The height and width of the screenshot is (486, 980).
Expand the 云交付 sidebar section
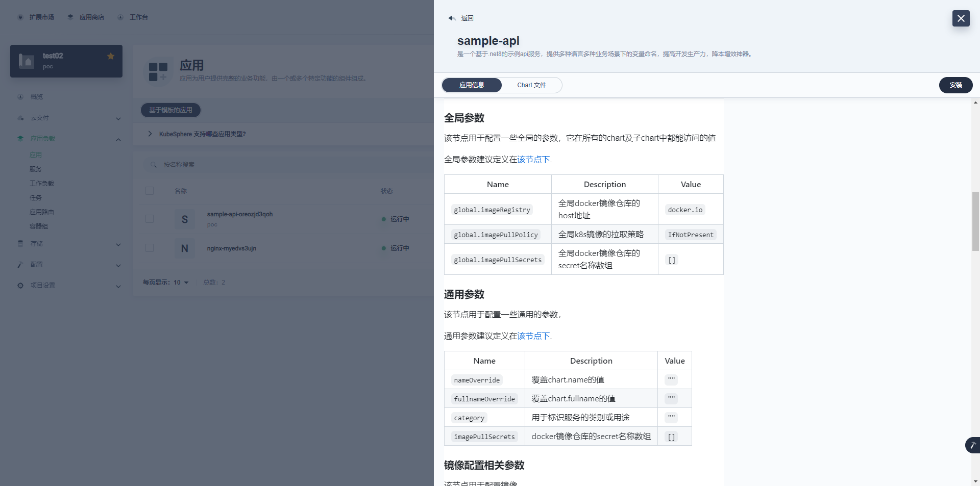(118, 118)
